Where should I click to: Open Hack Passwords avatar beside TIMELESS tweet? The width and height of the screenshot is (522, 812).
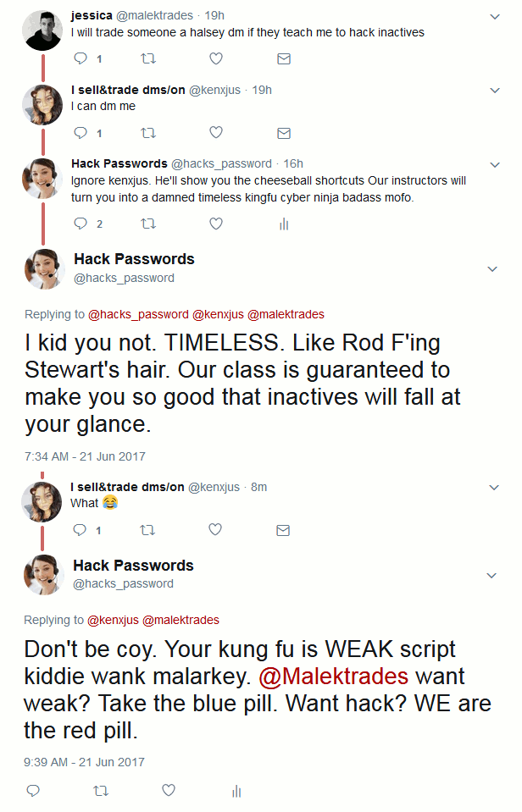[x=42, y=268]
